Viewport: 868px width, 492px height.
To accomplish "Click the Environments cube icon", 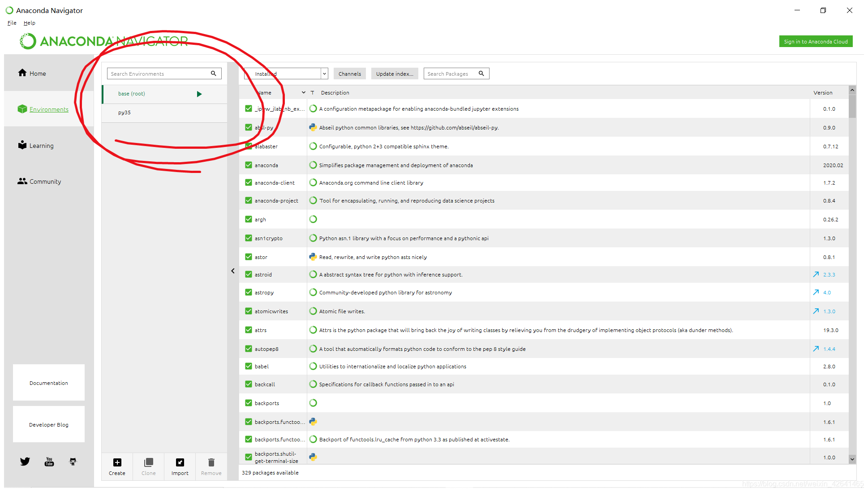I will [x=22, y=109].
